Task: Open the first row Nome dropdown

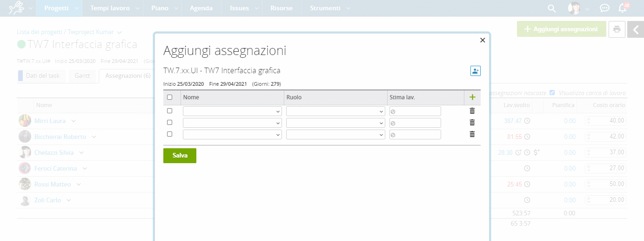Action: [232, 111]
